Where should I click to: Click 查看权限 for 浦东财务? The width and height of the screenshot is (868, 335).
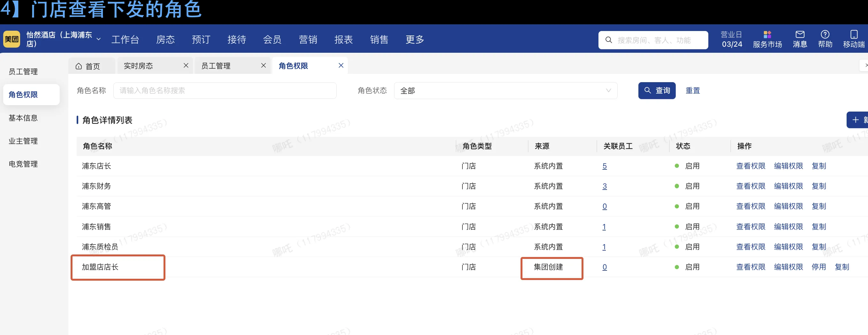pyautogui.click(x=751, y=186)
